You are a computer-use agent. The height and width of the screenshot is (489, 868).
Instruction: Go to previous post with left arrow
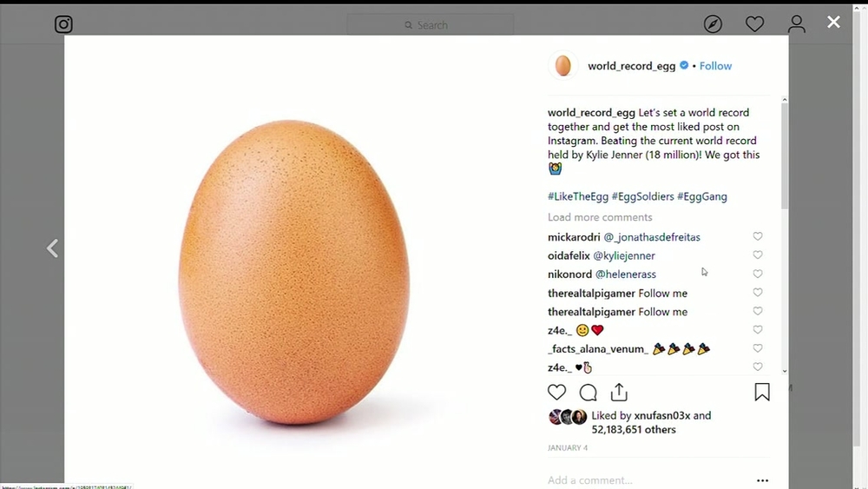(x=52, y=249)
